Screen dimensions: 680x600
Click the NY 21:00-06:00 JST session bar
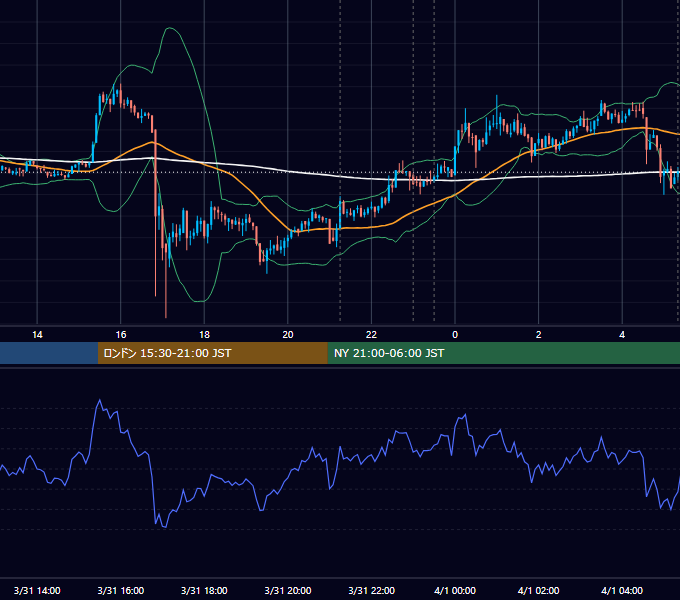[503, 353]
